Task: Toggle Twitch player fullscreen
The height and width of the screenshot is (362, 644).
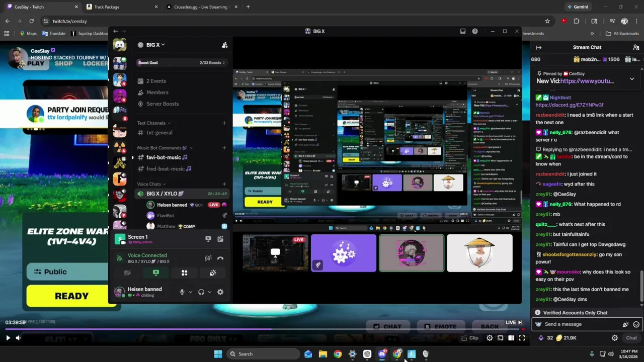Action: click(x=522, y=338)
